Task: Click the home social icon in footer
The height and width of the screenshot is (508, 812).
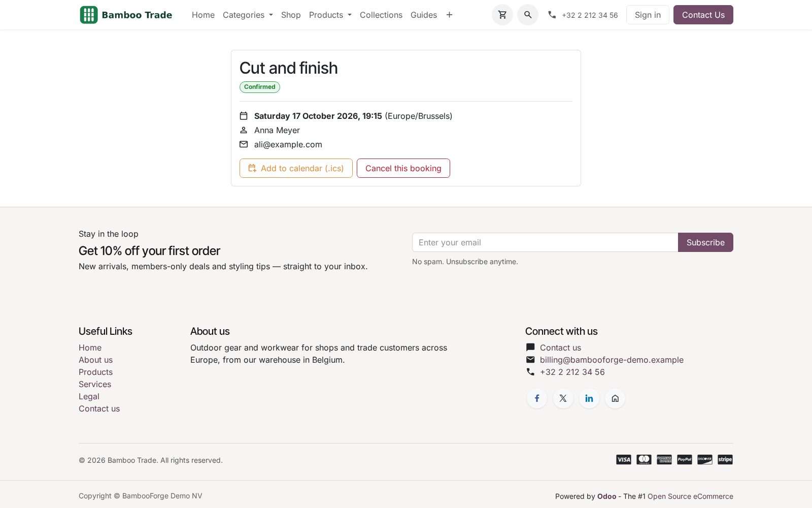Action: pos(615,398)
